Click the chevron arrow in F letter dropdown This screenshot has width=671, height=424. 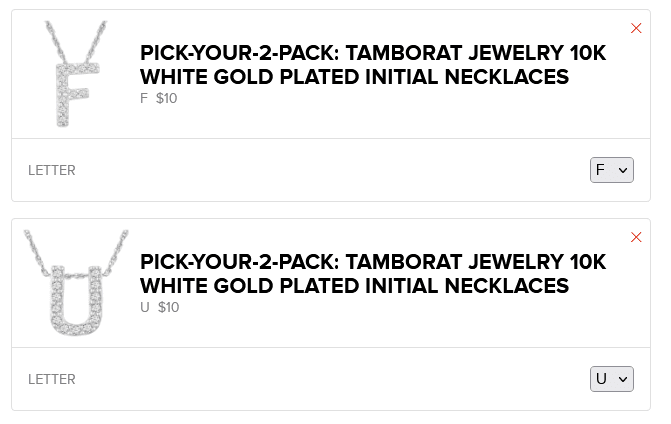pyautogui.click(x=623, y=171)
